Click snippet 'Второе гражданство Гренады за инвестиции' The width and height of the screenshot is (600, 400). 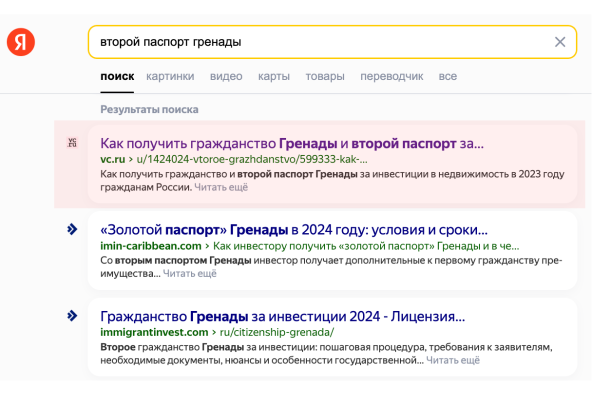[208, 347]
